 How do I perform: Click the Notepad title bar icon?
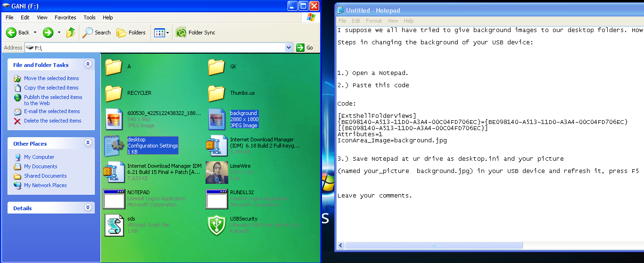[x=340, y=10]
